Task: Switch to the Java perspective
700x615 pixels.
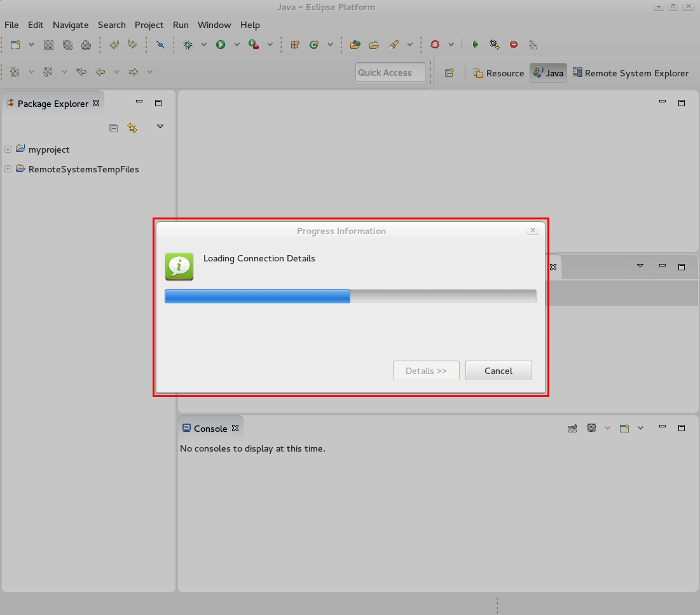Action: (x=548, y=73)
